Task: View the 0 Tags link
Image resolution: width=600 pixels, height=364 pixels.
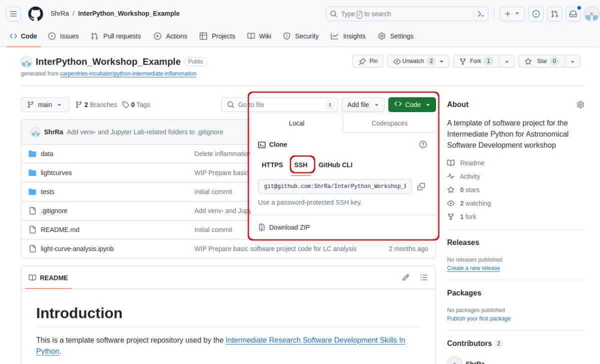Action: [136, 104]
